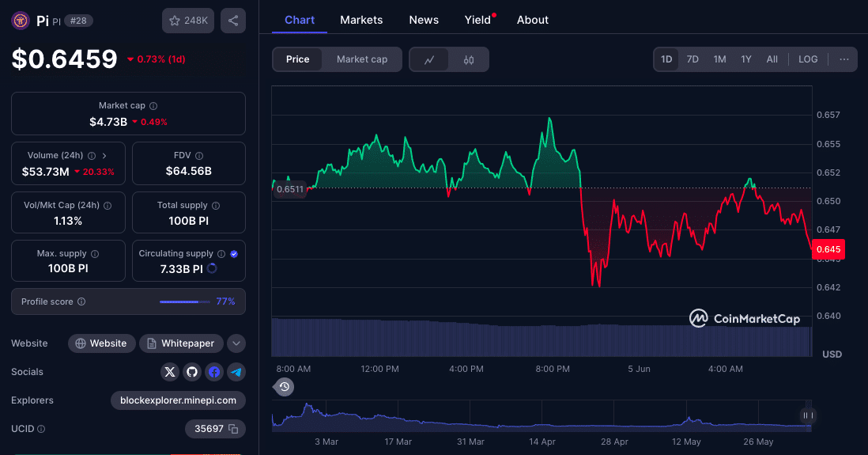Copy the UCID 35697
The width and height of the screenshot is (868, 455).
233,429
